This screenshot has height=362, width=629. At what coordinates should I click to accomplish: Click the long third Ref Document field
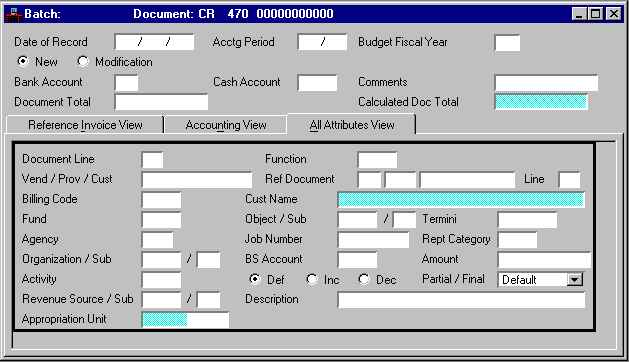pos(467,180)
